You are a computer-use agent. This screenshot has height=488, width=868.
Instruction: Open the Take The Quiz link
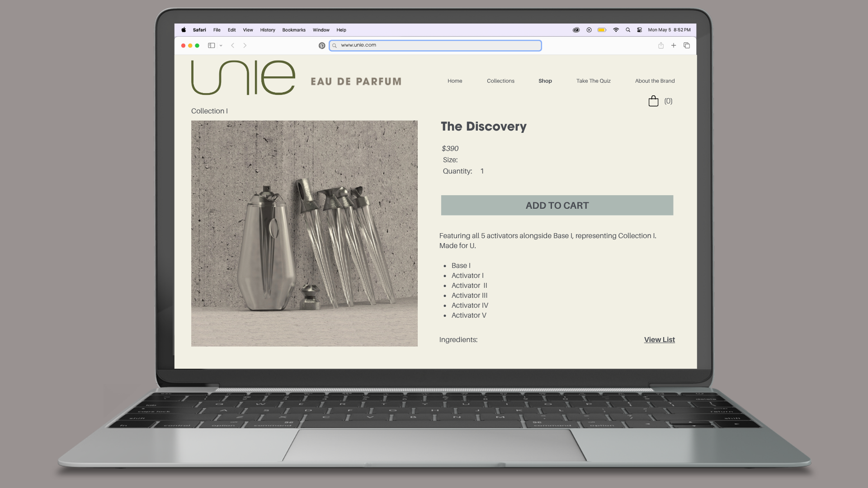pos(594,81)
